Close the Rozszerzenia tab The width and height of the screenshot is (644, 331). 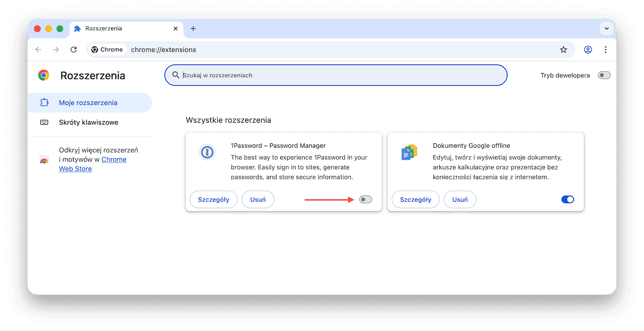coord(176,28)
